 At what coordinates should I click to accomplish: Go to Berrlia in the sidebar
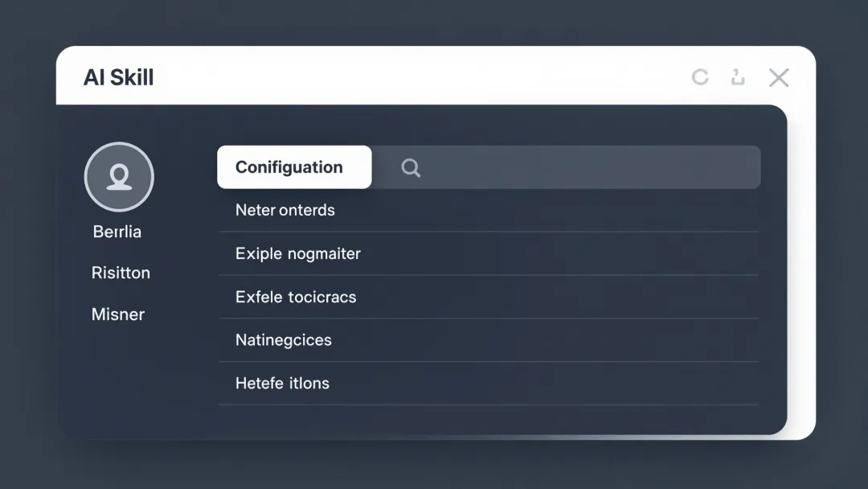[x=117, y=232]
